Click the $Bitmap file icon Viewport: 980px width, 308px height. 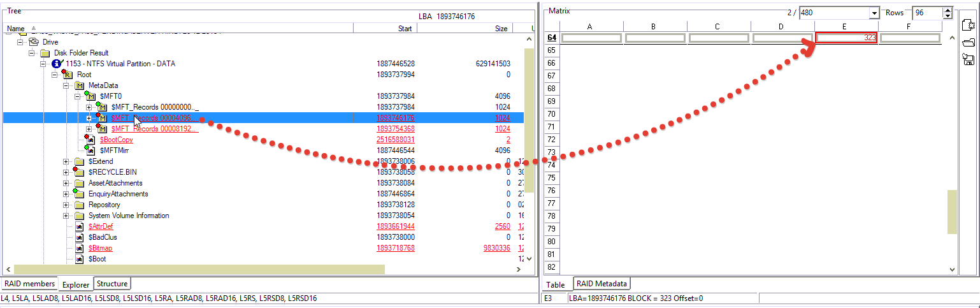click(79, 248)
